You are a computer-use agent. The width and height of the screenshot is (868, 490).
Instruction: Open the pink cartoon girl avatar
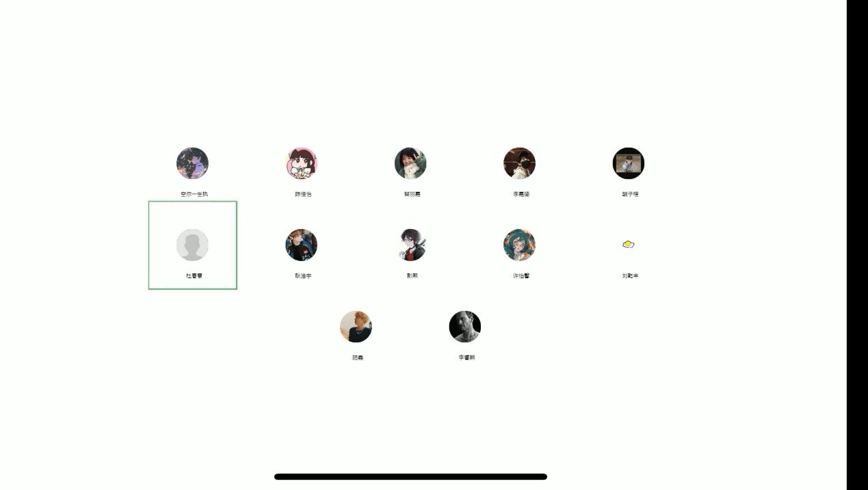coord(302,163)
